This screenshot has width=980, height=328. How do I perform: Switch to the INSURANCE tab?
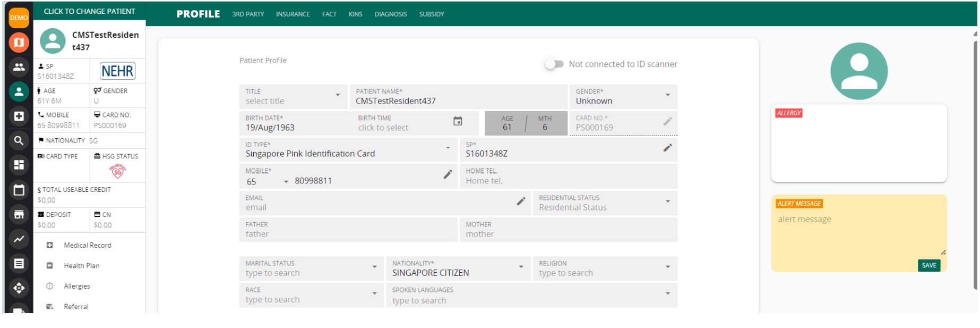pyautogui.click(x=293, y=14)
